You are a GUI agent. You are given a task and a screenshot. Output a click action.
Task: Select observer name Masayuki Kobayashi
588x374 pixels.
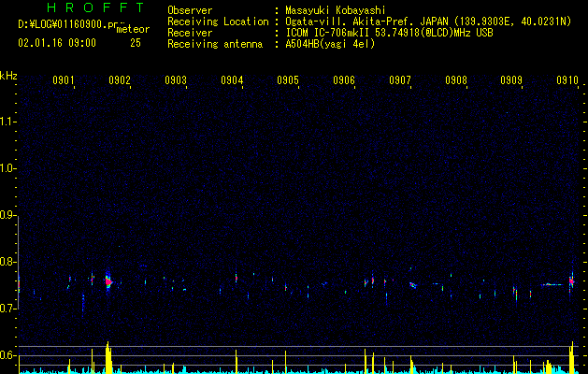coord(336,10)
